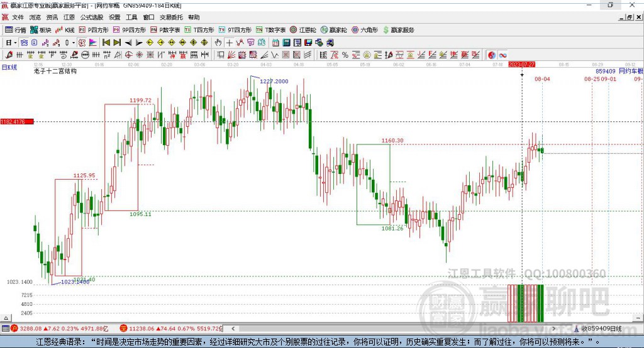Viewport: 644px width, 348px height.
Task: Open the 资讯 menu
Action: click(52, 17)
